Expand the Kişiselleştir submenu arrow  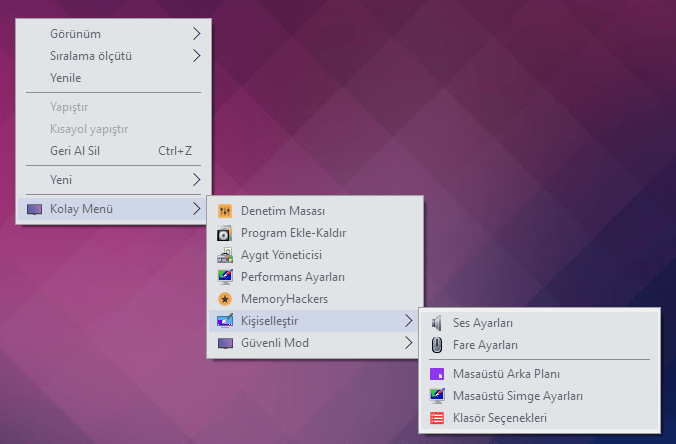408,321
